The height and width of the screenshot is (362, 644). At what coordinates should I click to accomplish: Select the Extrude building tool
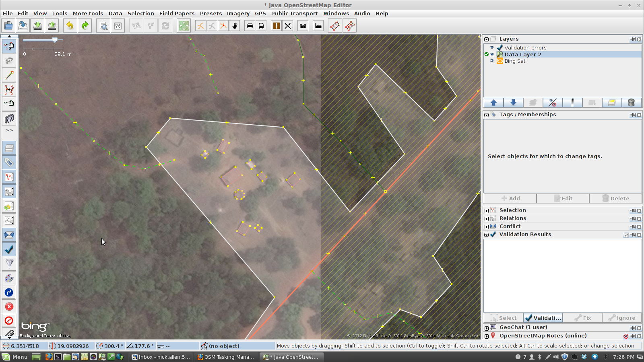tap(9, 119)
